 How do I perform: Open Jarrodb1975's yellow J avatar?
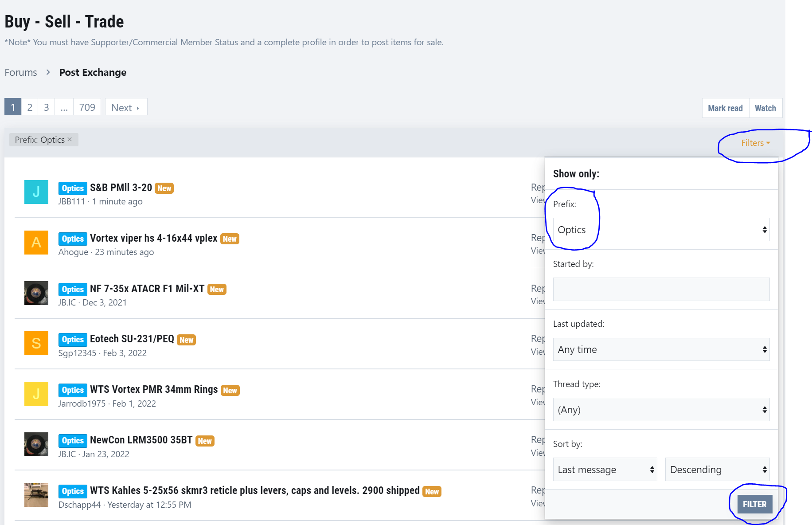[x=36, y=394]
